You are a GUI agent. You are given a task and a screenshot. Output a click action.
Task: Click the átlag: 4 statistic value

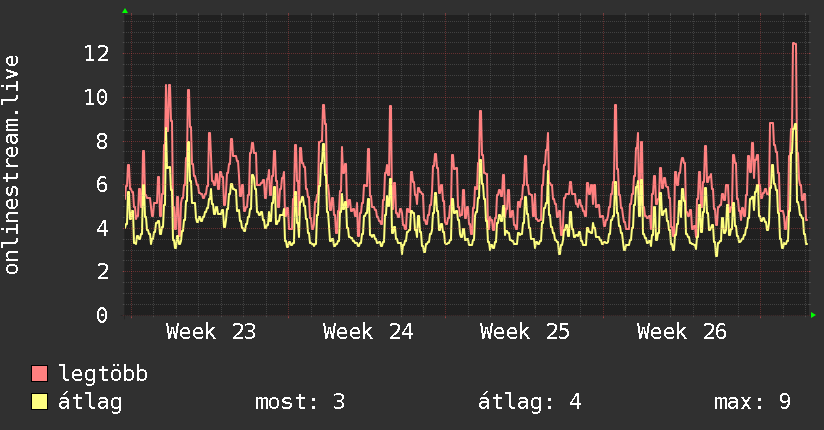pos(529,402)
